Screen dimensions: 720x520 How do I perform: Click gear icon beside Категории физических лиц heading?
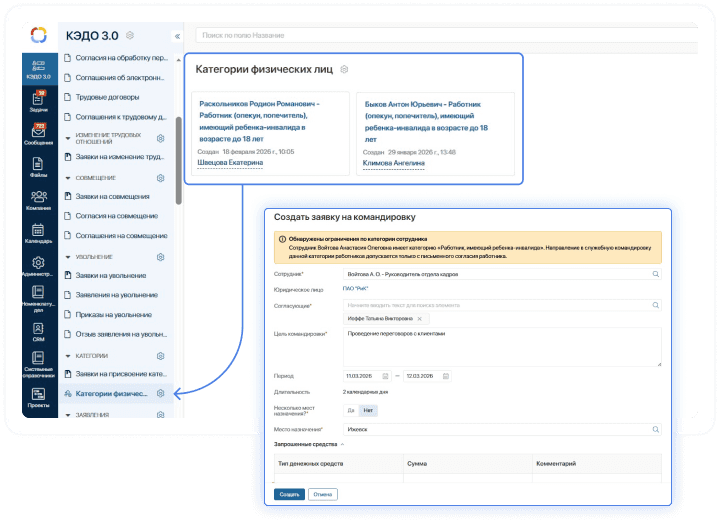tap(344, 69)
